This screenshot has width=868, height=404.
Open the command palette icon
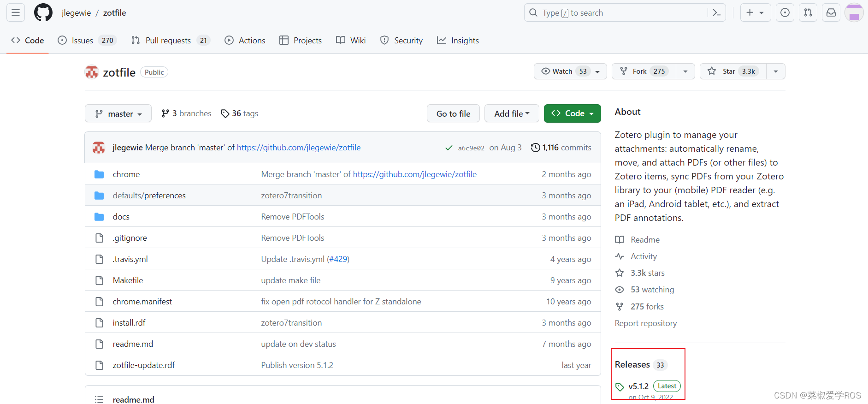coord(717,13)
